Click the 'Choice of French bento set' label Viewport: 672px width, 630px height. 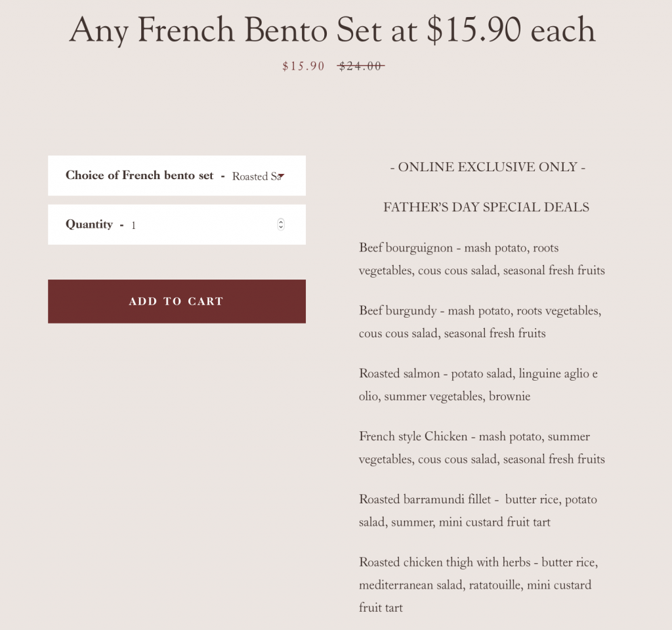click(139, 175)
